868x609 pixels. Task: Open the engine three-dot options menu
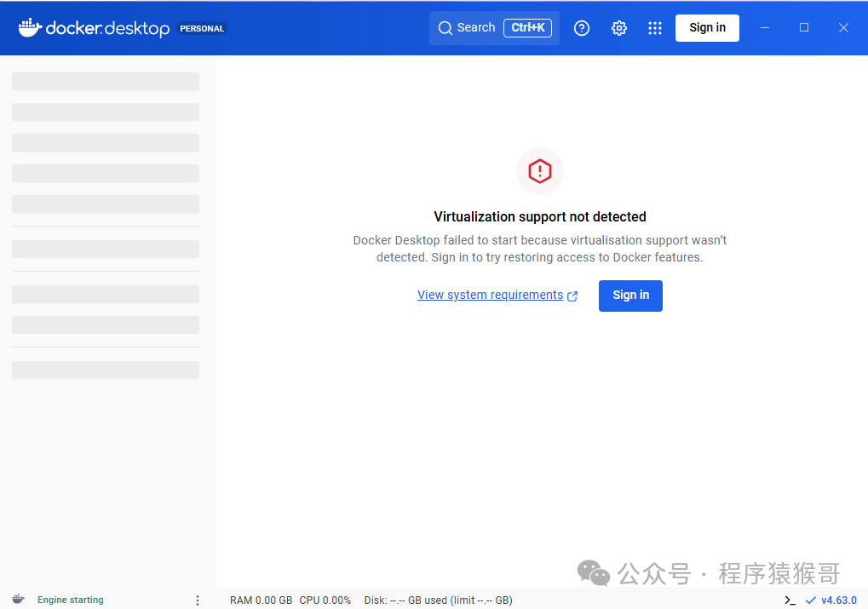(x=198, y=600)
